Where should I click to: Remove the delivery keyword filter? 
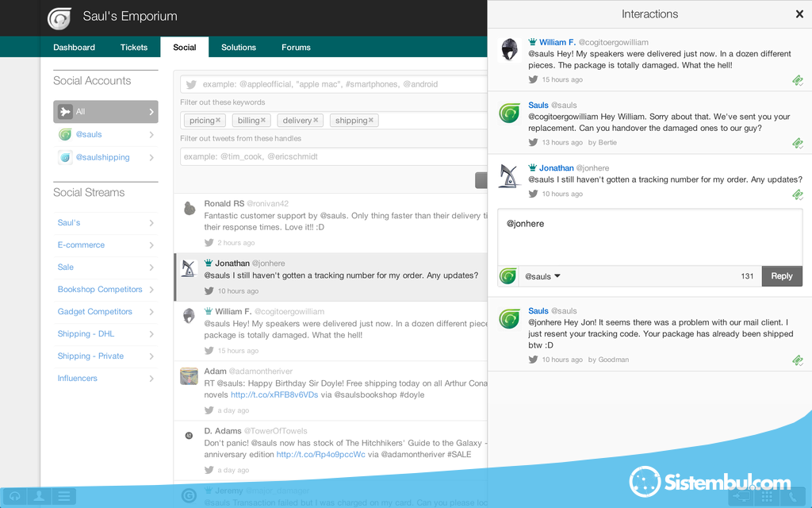click(x=316, y=120)
